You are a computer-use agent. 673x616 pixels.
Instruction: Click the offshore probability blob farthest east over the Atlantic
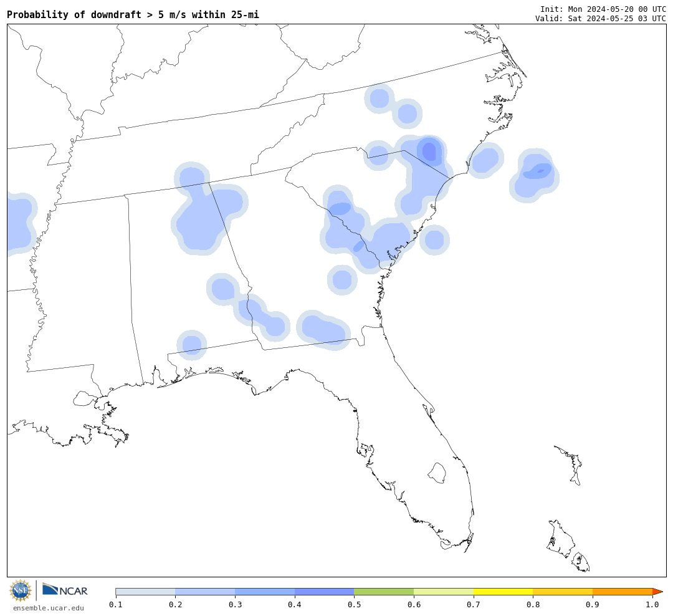(535, 175)
